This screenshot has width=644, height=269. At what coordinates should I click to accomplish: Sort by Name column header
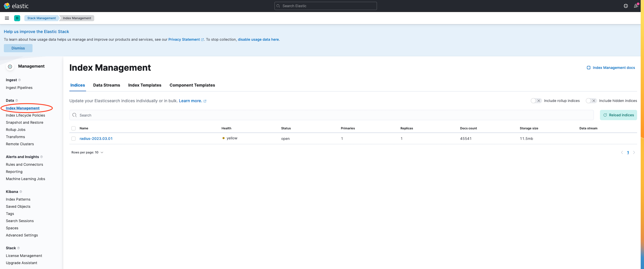(84, 128)
